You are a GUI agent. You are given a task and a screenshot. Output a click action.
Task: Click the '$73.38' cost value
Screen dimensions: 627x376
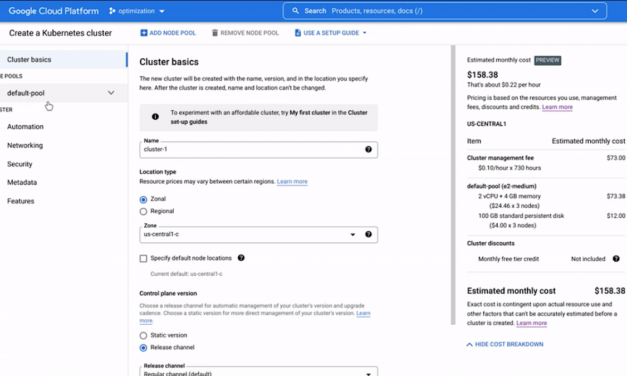coord(616,196)
